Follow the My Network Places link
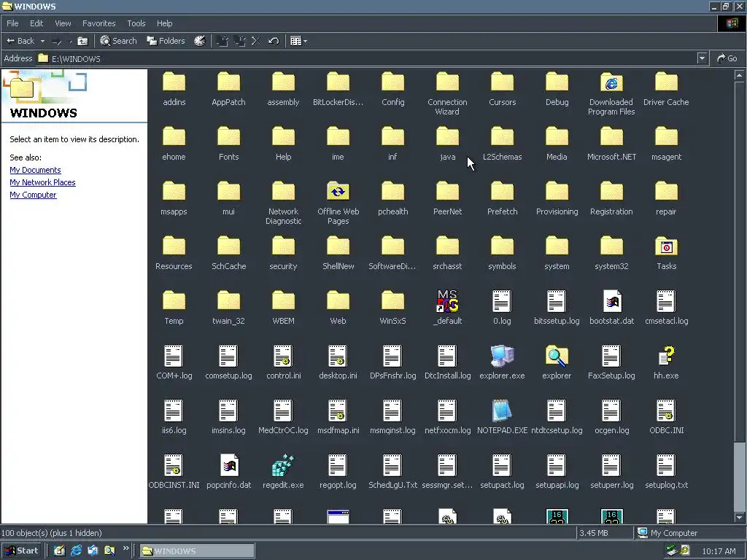Viewport: 747px width, 560px height. [x=42, y=182]
